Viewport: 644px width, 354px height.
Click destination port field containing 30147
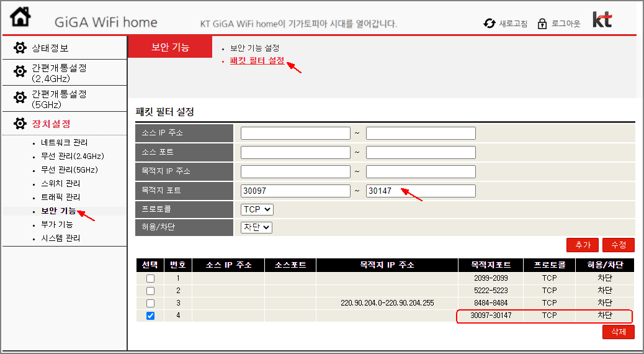[421, 191]
